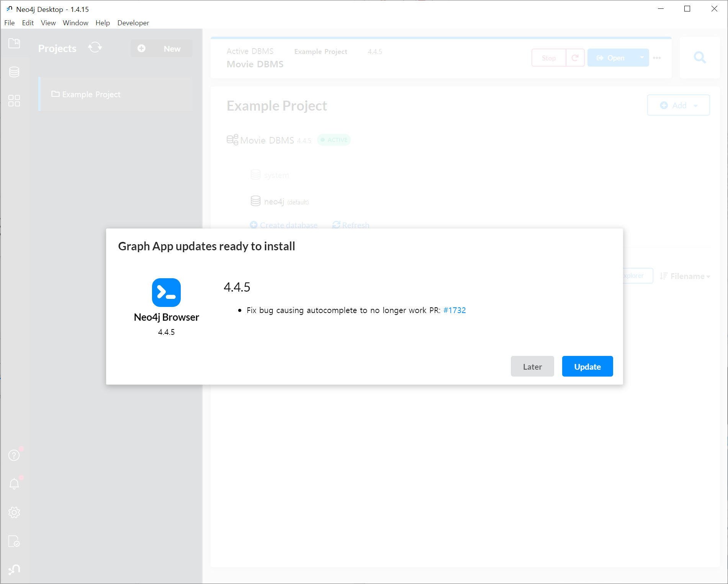Click the Example Project heading
This screenshot has width=728, height=584.
[x=276, y=106]
